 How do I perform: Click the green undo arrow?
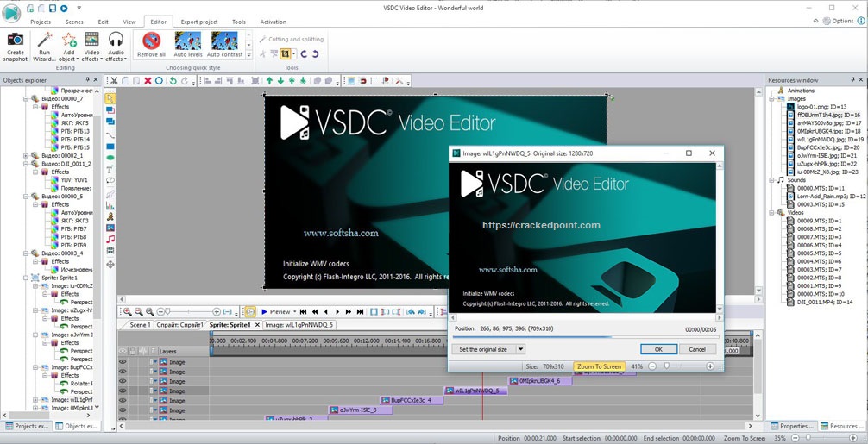[173, 81]
